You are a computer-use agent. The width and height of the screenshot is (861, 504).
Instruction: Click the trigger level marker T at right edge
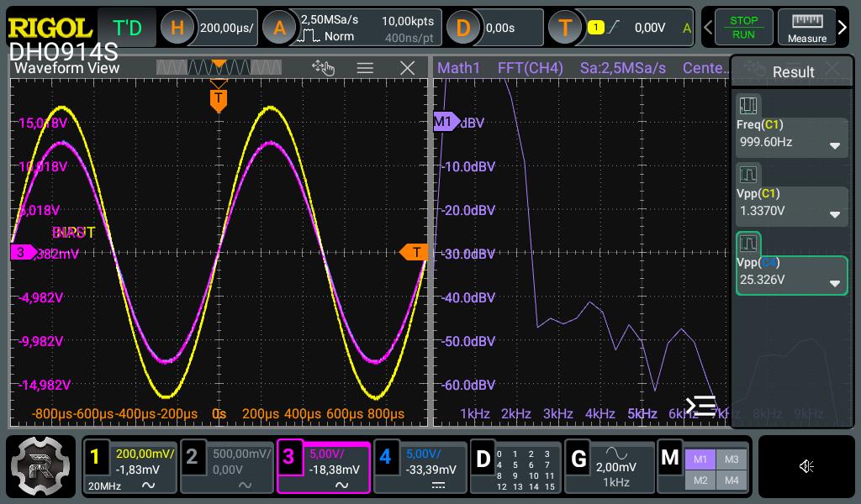tap(413, 252)
